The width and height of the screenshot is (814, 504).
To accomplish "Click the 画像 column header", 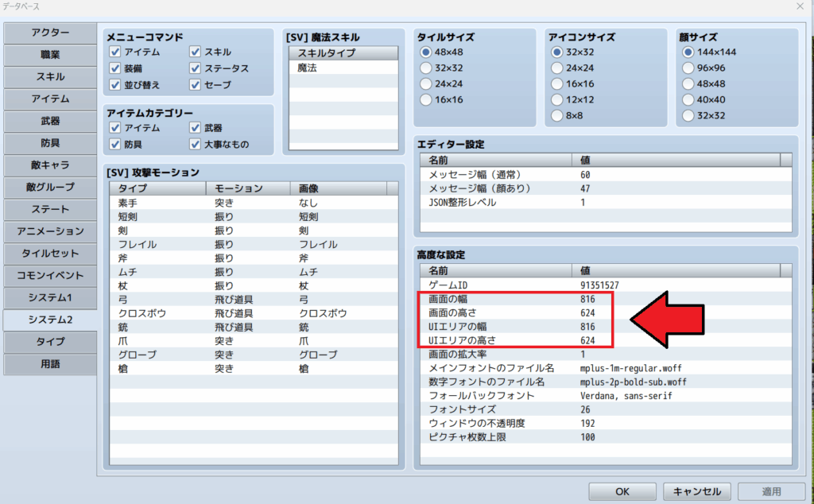I will (339, 188).
